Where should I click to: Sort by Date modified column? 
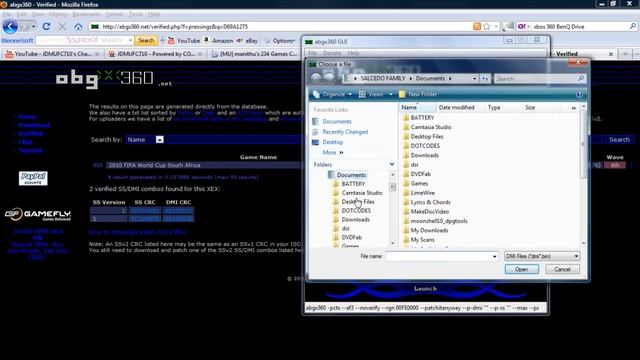coord(456,107)
